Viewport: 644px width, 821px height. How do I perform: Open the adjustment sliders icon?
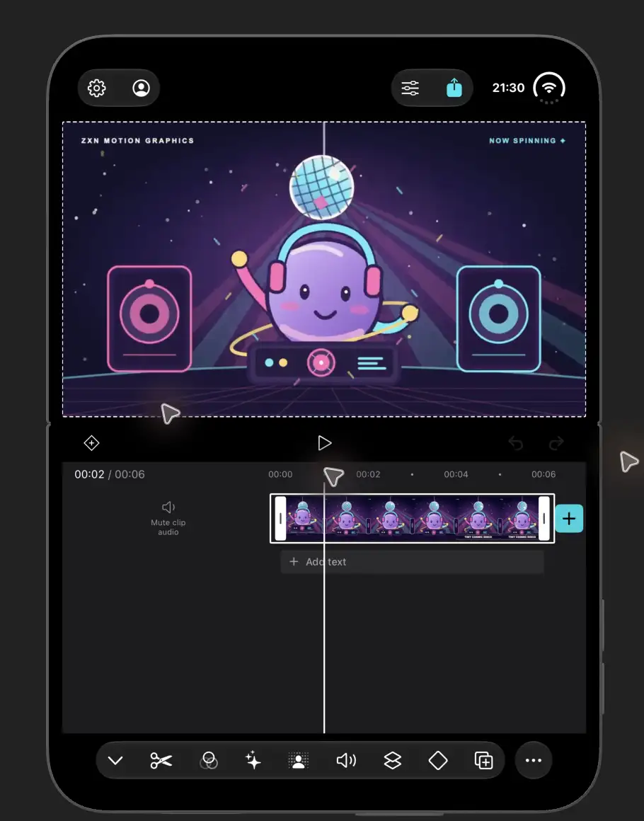pyautogui.click(x=410, y=88)
